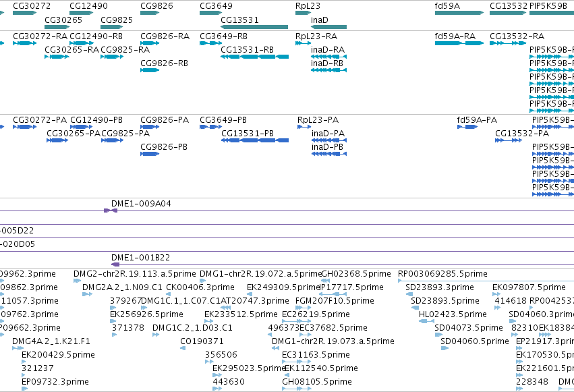Select EST EK256926.5prime
This screenshot has height=392, width=574.
[113, 321]
